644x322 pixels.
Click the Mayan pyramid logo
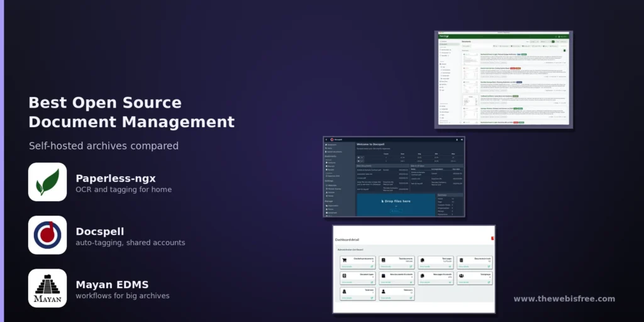[48, 288]
